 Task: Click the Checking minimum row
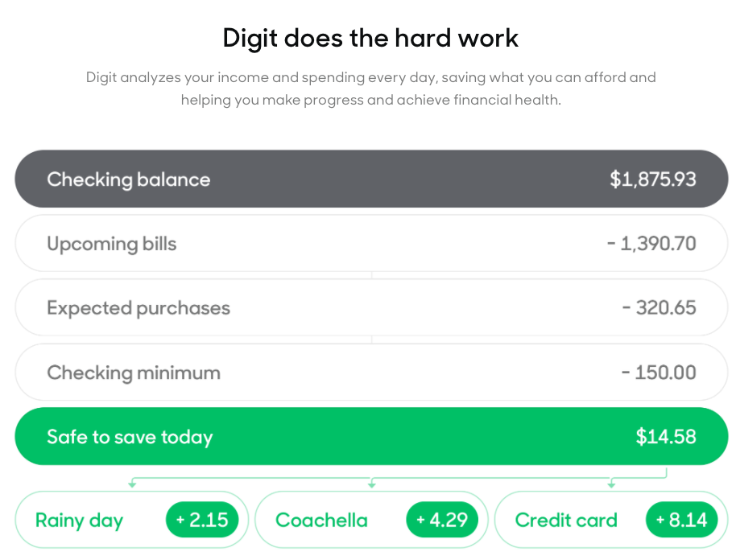pyautogui.click(x=371, y=372)
